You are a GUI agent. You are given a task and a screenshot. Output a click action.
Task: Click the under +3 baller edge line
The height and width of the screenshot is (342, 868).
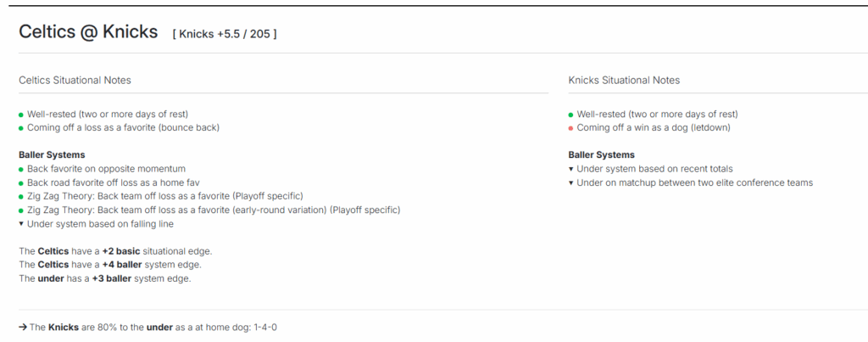[x=104, y=279]
